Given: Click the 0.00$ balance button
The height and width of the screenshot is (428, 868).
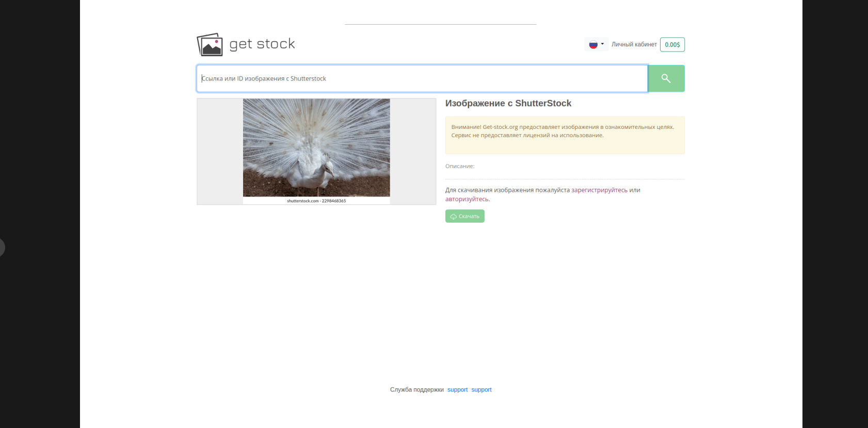Looking at the screenshot, I should point(672,44).
